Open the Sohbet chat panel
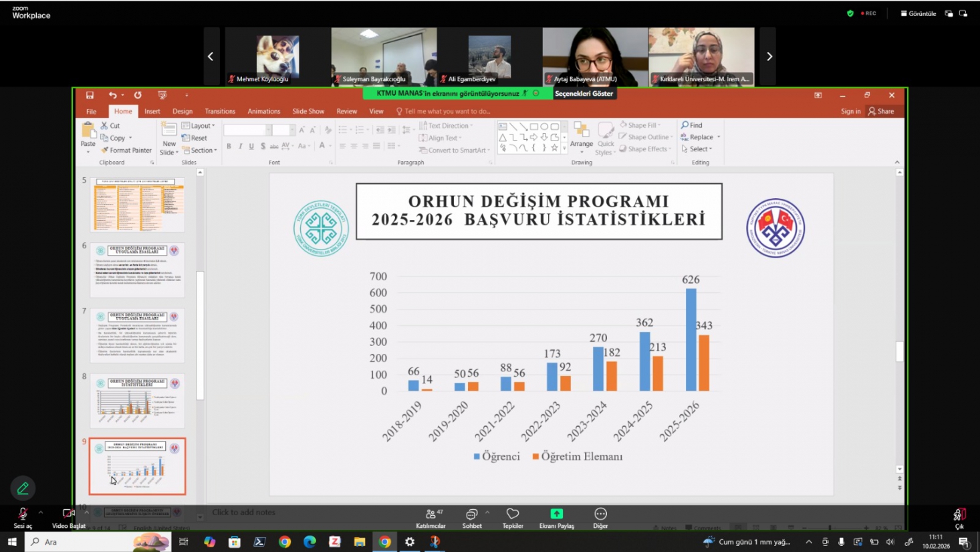 [x=471, y=515]
